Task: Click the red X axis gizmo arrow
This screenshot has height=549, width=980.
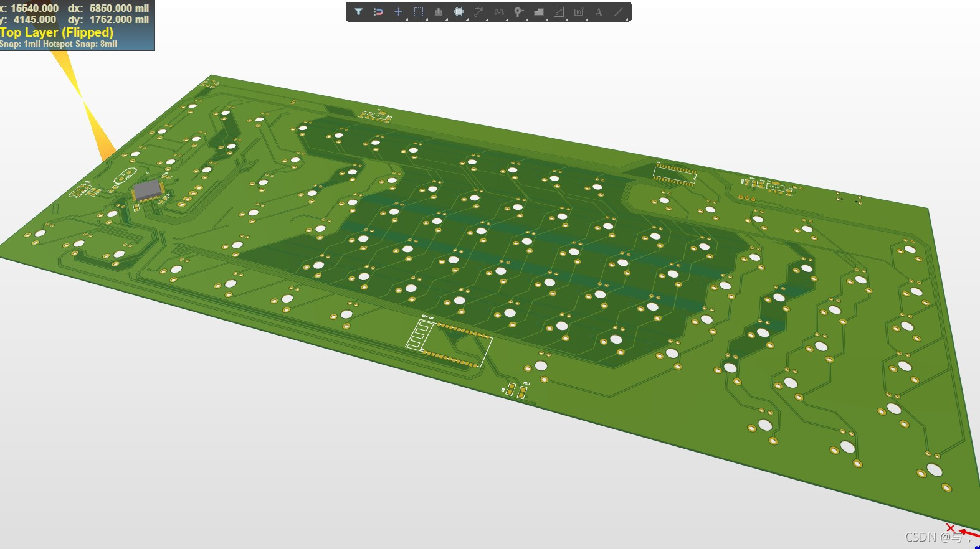Action: 969,533
